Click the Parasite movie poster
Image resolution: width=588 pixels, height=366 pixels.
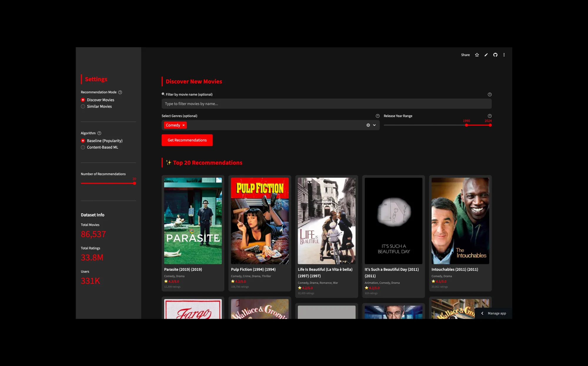[x=193, y=221]
